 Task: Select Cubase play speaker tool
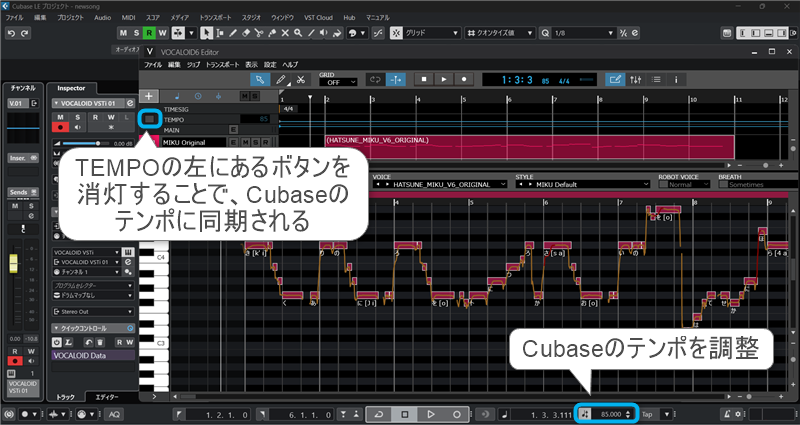coord(323,33)
